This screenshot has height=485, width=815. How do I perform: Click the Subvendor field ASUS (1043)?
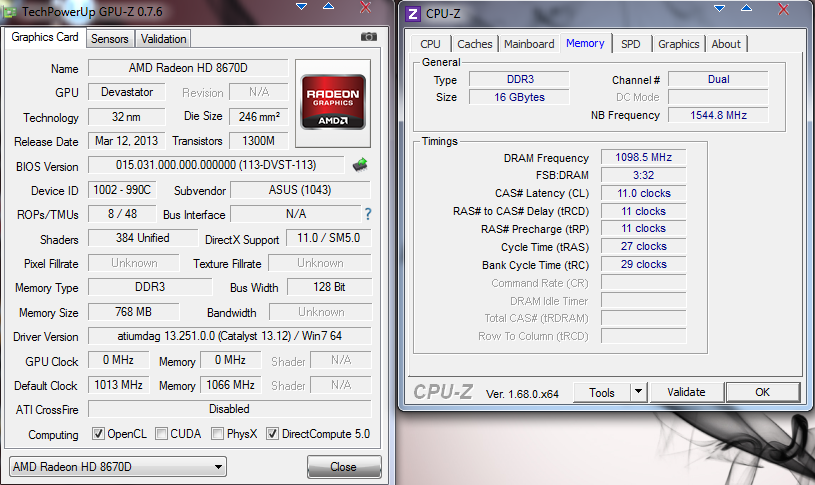coord(300,190)
